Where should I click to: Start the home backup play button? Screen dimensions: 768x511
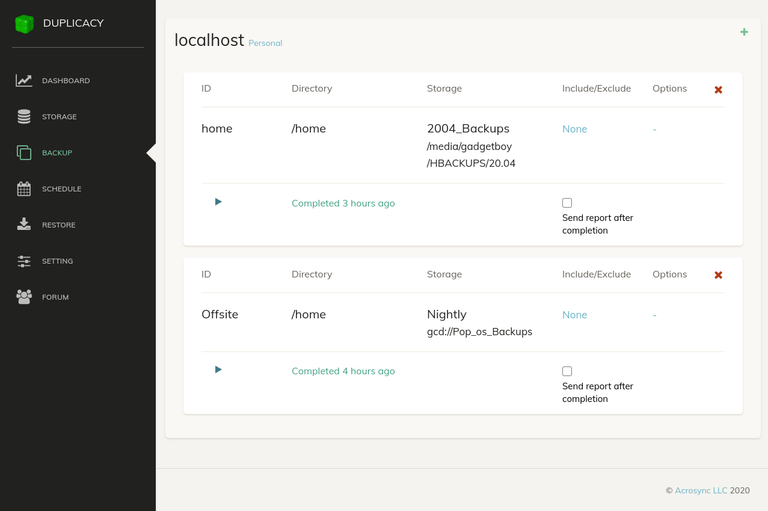click(x=218, y=202)
